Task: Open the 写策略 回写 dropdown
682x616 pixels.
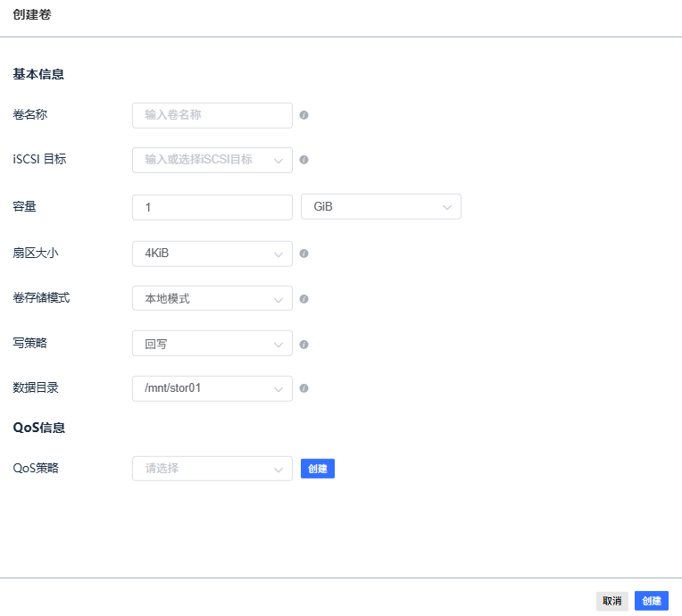Action: [x=212, y=343]
